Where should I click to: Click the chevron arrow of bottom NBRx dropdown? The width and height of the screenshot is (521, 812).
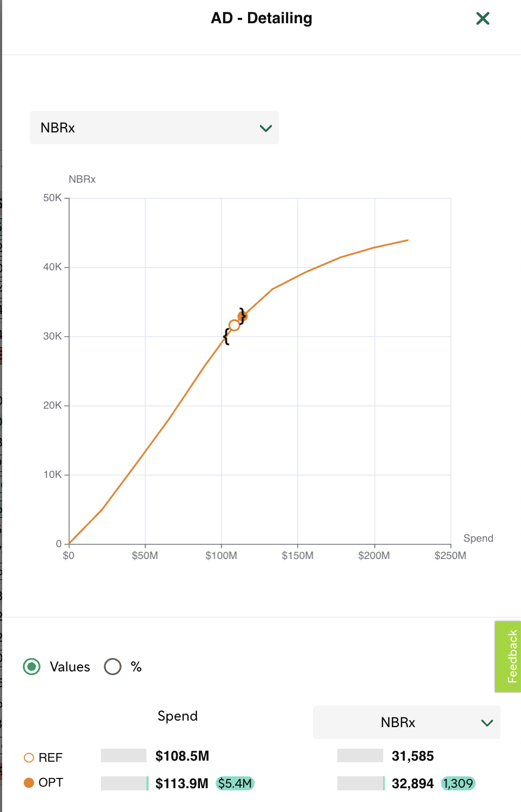pos(487,723)
